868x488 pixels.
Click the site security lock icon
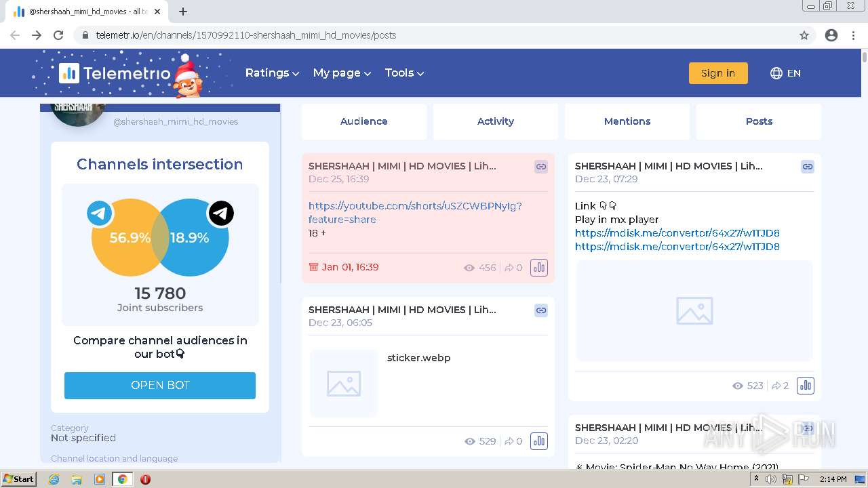(85, 35)
